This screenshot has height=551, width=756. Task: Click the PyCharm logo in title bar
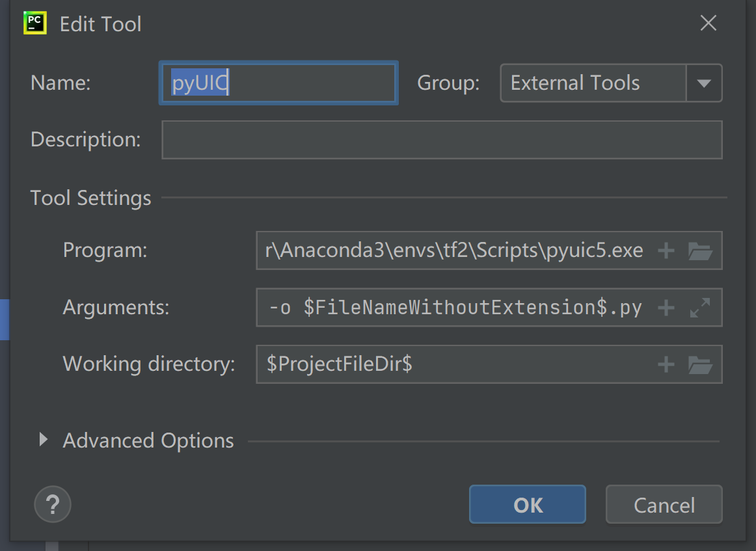[x=34, y=23]
